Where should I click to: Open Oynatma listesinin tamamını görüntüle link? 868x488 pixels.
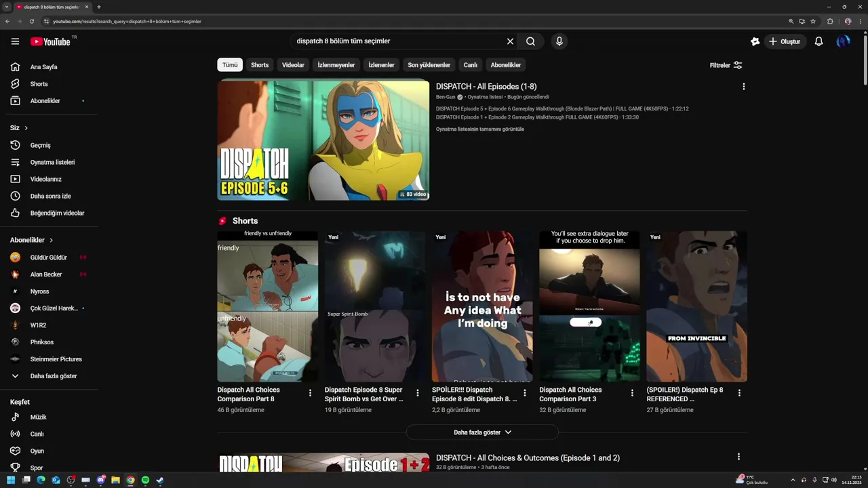tap(480, 129)
